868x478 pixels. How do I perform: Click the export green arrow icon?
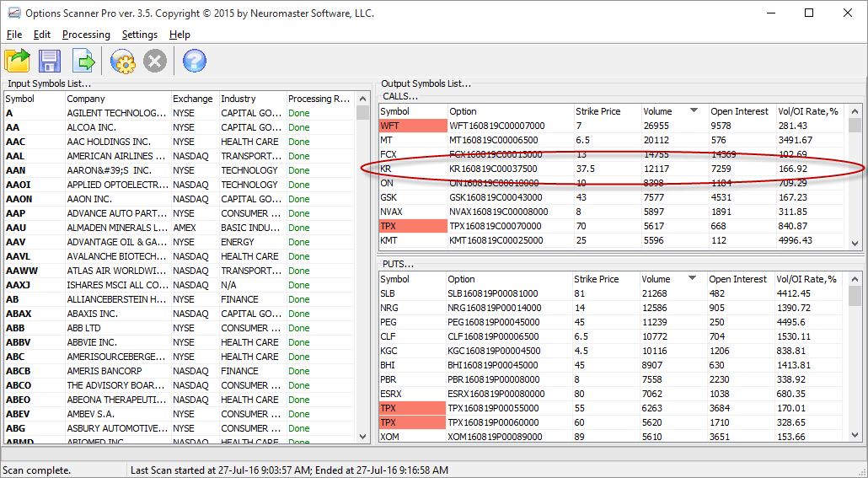click(x=83, y=61)
